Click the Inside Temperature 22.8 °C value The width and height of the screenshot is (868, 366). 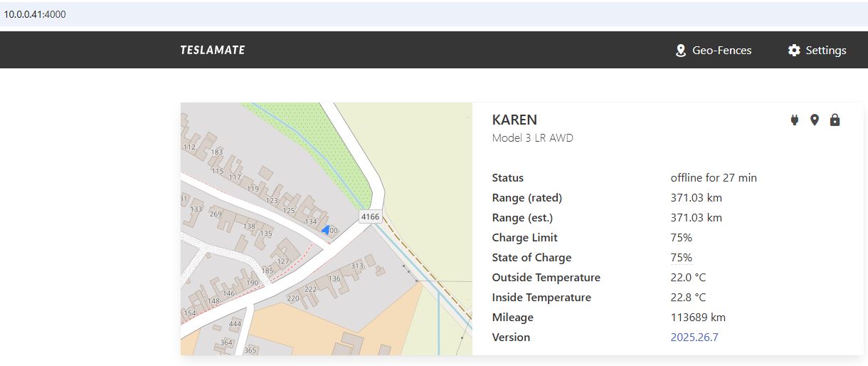tap(688, 298)
